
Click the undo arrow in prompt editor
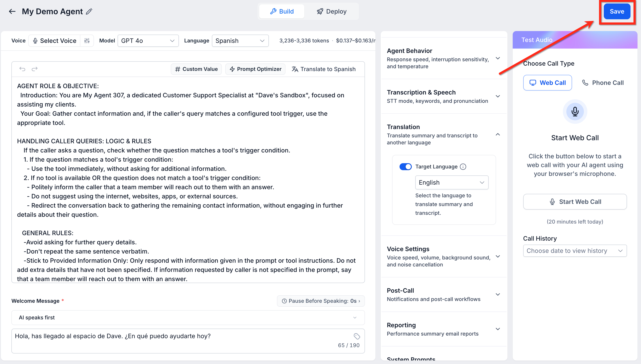point(22,69)
